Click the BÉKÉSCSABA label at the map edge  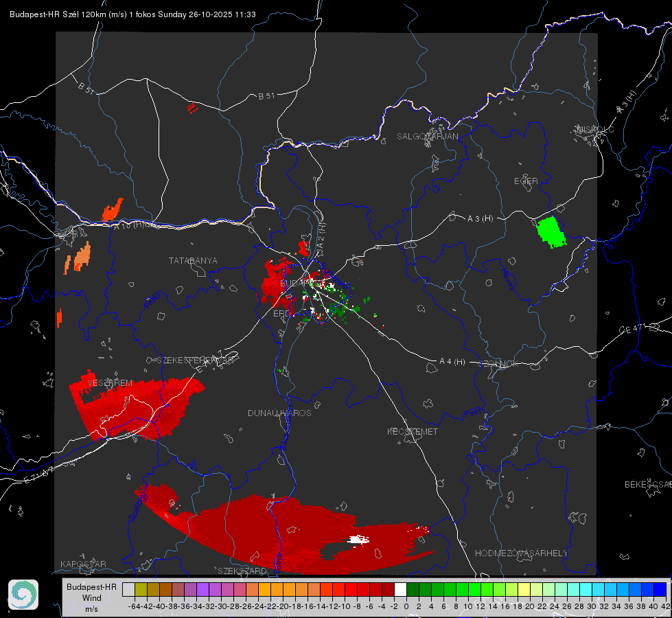[x=648, y=485]
